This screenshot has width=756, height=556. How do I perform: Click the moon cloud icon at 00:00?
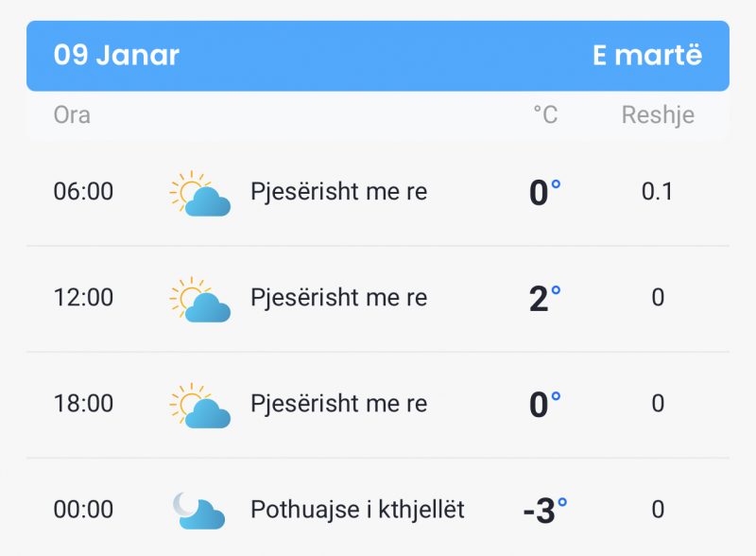point(198,511)
